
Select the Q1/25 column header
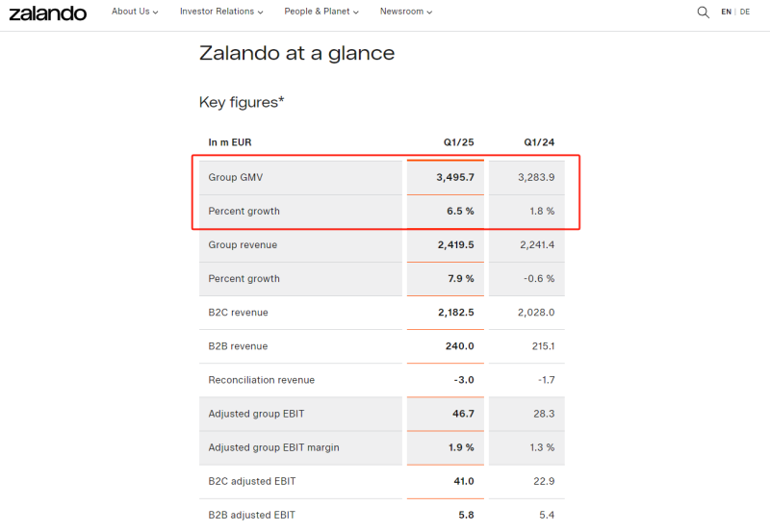click(458, 142)
